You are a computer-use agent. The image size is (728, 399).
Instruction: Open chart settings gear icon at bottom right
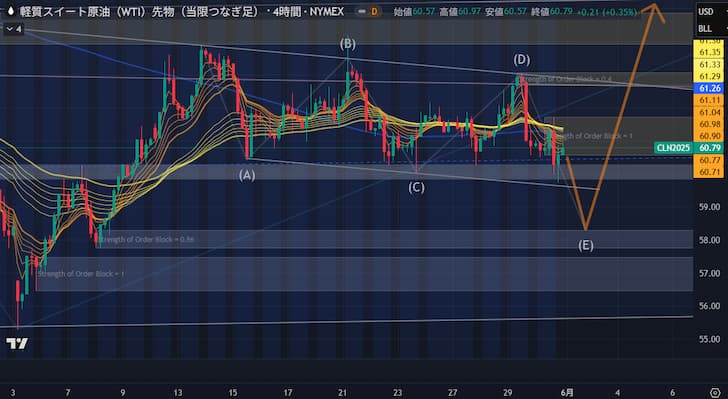pyautogui.click(x=715, y=392)
